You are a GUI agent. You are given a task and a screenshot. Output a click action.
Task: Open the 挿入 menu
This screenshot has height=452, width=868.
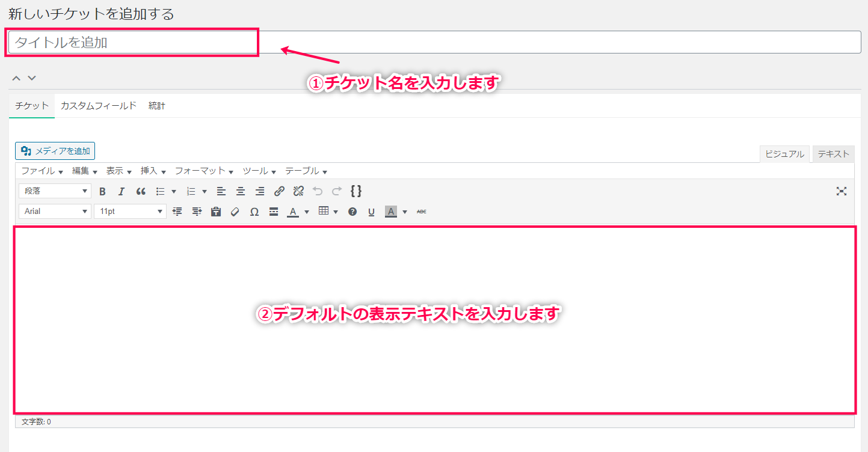[153, 171]
